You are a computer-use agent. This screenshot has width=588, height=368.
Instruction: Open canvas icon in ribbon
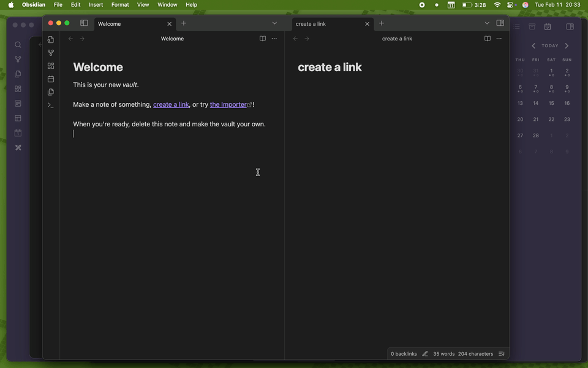pos(51,66)
